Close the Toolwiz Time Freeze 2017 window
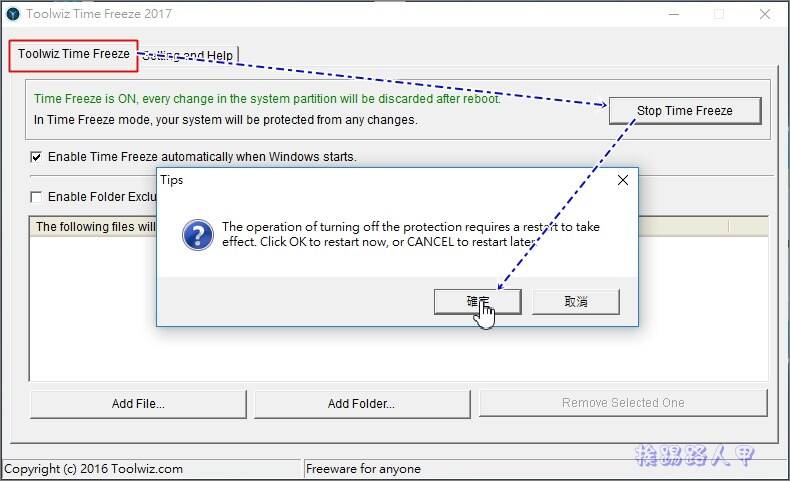Image resolution: width=790 pixels, height=481 pixels. (765, 14)
